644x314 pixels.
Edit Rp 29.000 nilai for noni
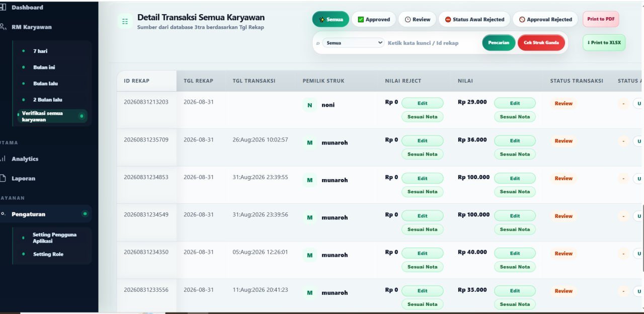(515, 103)
